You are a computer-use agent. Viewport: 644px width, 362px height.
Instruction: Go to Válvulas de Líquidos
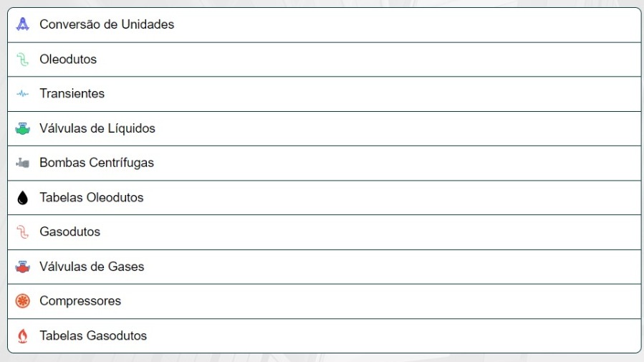coord(324,128)
